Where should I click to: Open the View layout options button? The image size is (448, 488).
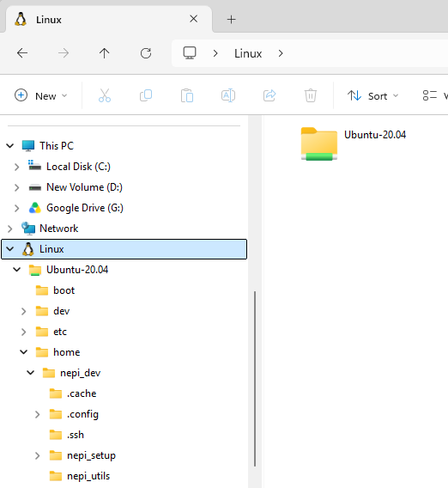pyautogui.click(x=434, y=95)
